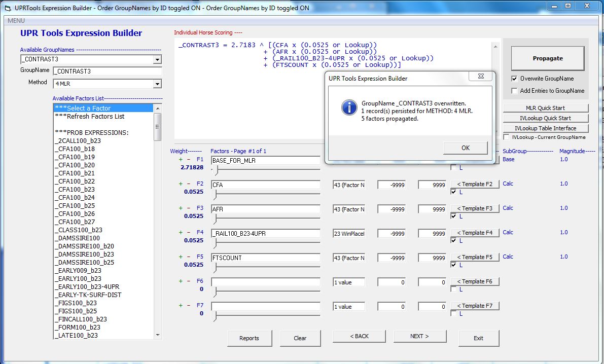Image resolution: width=604 pixels, height=364 pixels.
Task: Click IVLookup Quick Start button
Action: pyautogui.click(x=546, y=118)
